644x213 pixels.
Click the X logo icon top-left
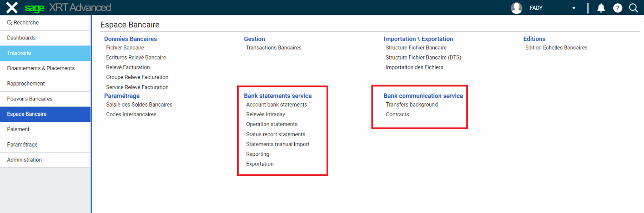point(12,7)
